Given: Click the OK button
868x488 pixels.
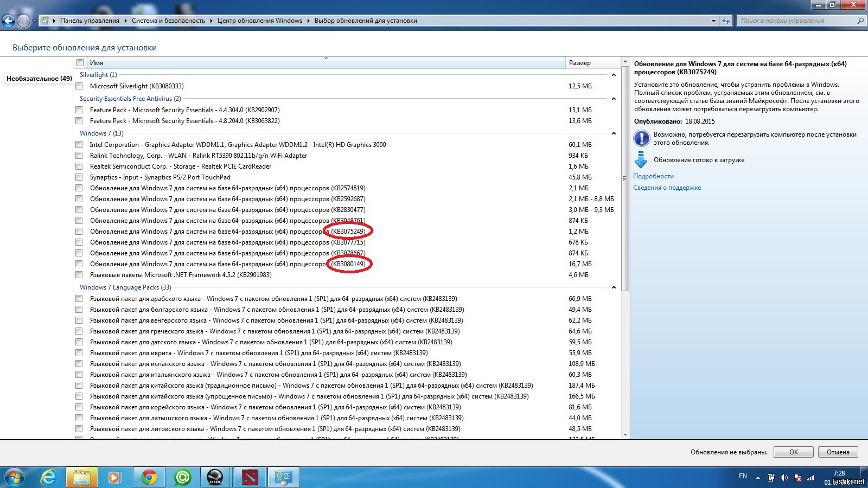Looking at the screenshot, I should [794, 452].
